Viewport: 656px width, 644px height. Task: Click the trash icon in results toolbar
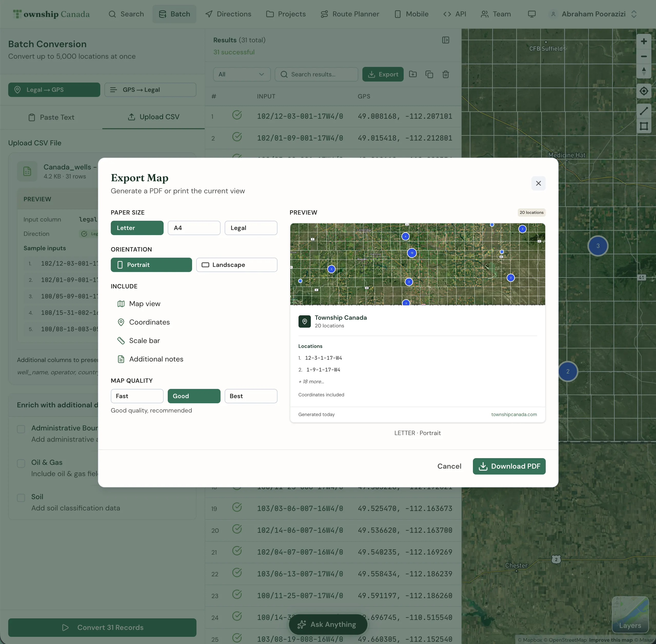coord(445,74)
